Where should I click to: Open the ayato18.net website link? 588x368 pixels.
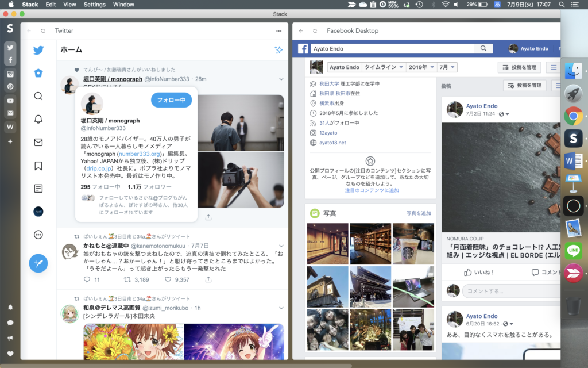click(332, 143)
